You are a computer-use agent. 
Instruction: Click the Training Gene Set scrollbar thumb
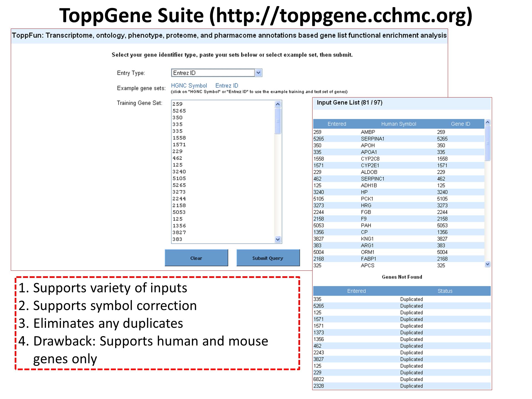tap(278, 121)
